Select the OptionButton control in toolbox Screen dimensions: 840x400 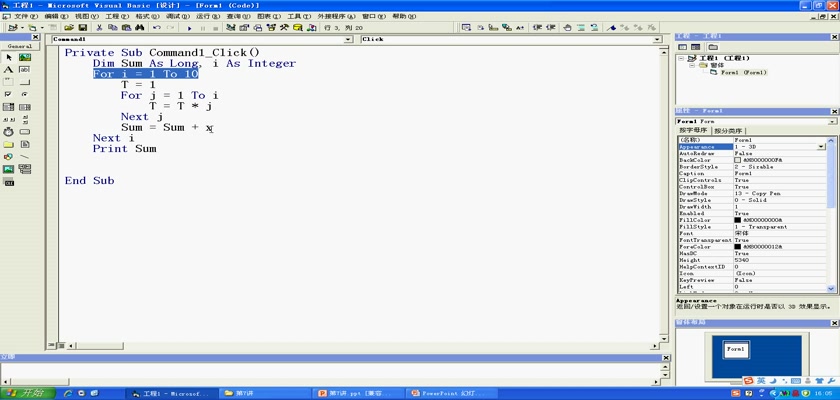coord(25,94)
